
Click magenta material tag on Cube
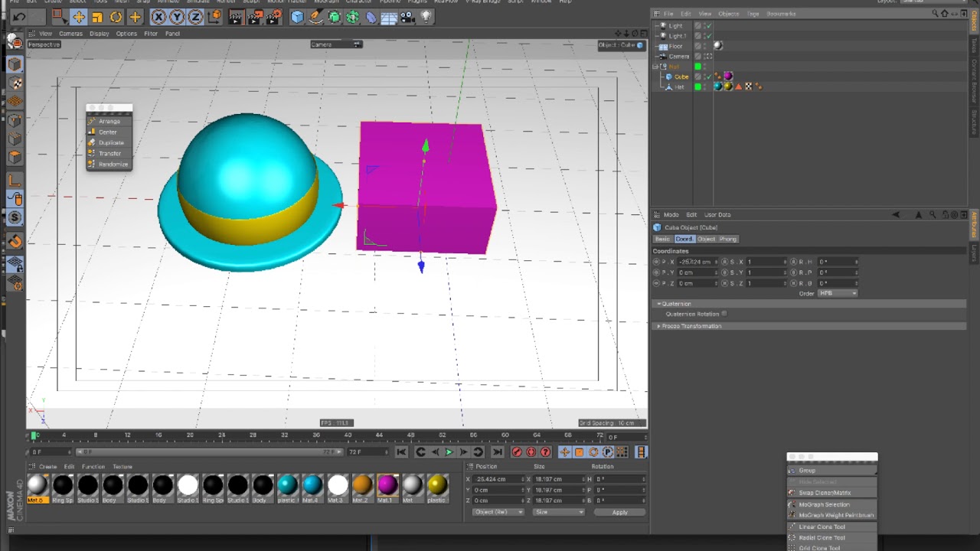(x=728, y=77)
